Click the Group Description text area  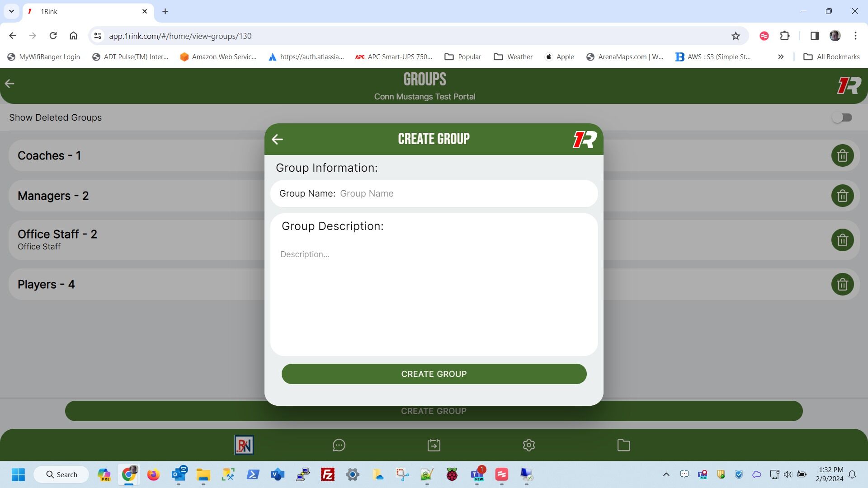pos(434,294)
